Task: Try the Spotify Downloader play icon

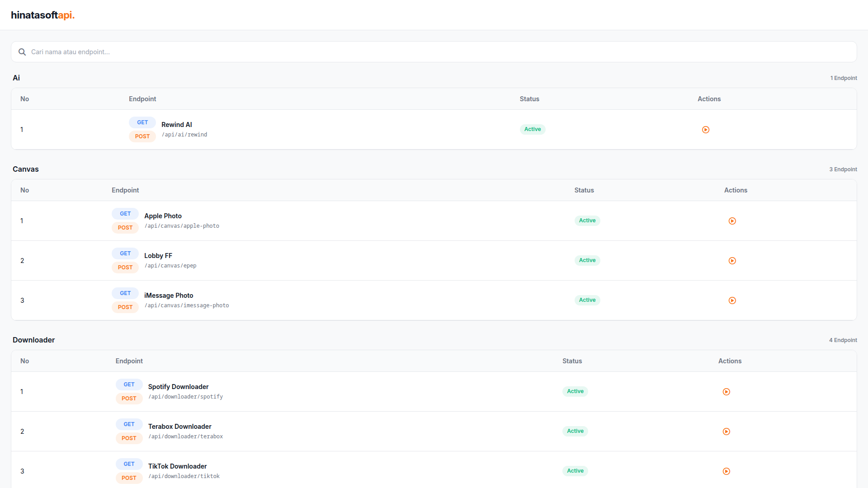Action: 726,392
